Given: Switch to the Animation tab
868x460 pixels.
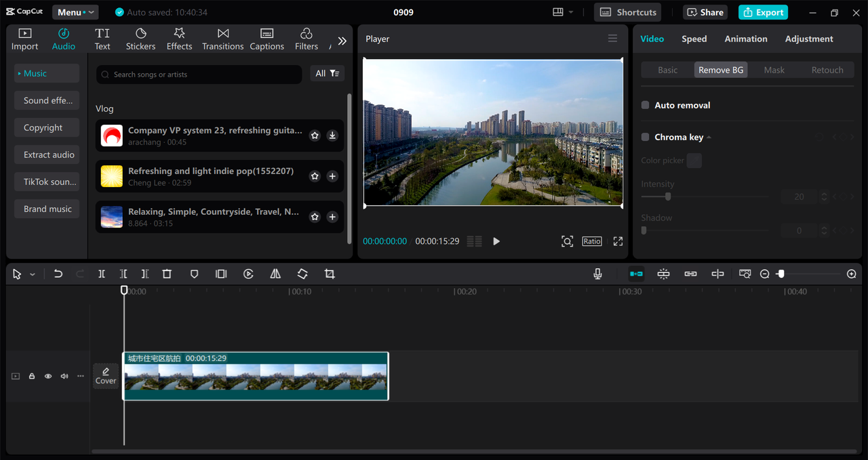Looking at the screenshot, I should pyautogui.click(x=746, y=39).
